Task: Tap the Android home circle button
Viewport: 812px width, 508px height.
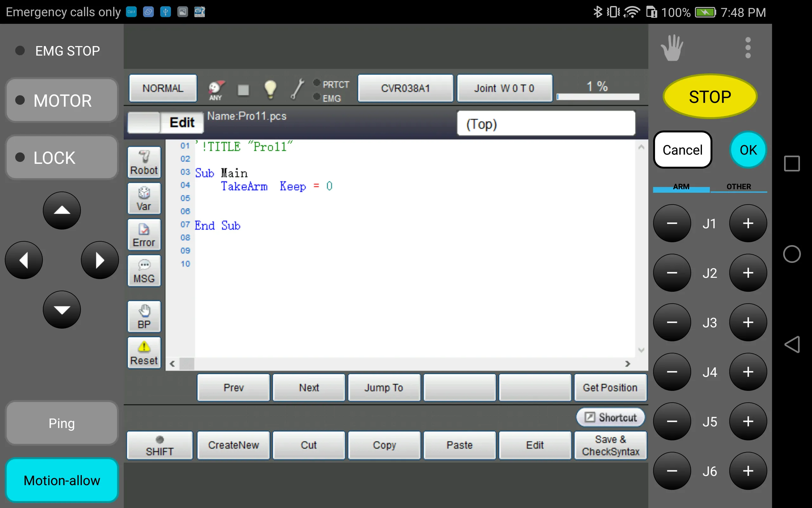Action: pyautogui.click(x=792, y=254)
